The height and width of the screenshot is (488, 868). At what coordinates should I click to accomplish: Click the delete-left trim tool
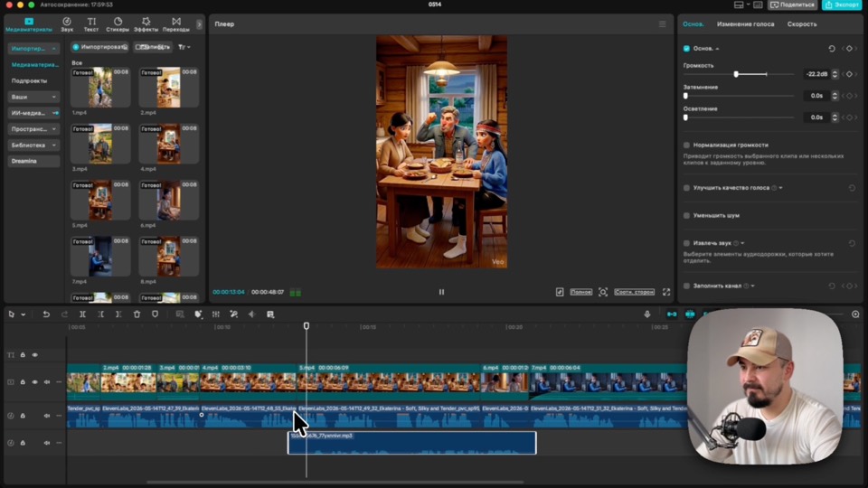[x=100, y=314]
